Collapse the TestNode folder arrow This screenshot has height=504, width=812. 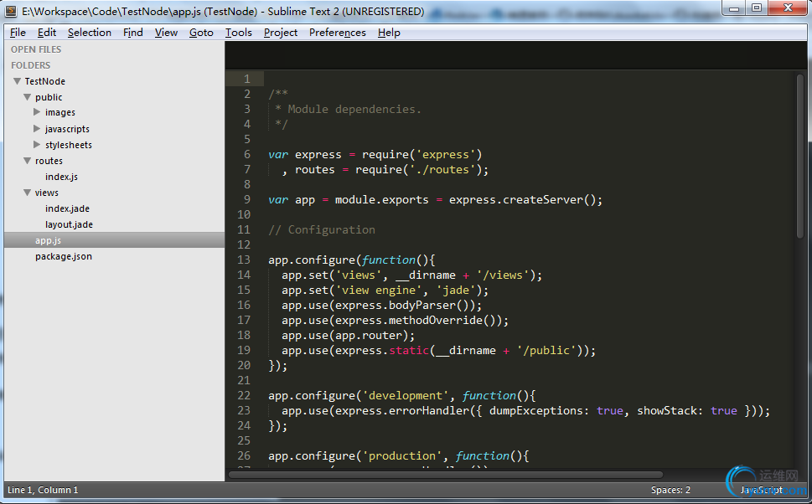[x=17, y=81]
